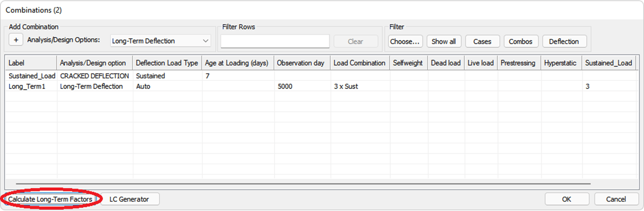
Task: Filter rows by Deflection
Action: click(x=564, y=41)
